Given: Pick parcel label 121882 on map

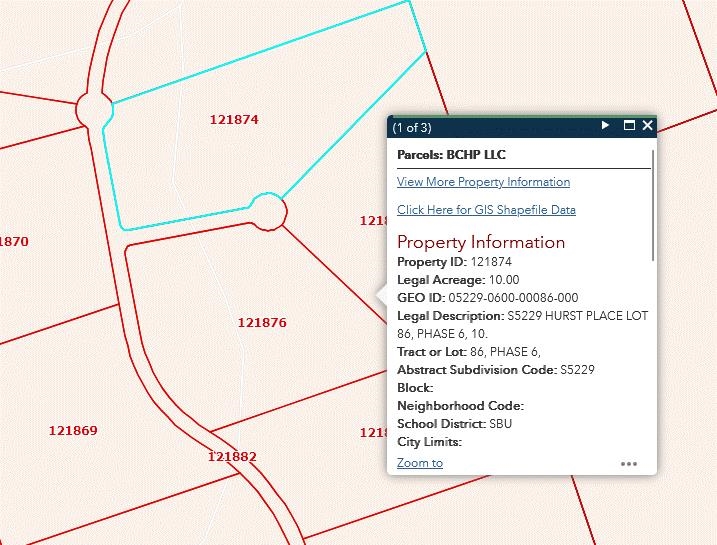Looking at the screenshot, I should [x=232, y=456].
